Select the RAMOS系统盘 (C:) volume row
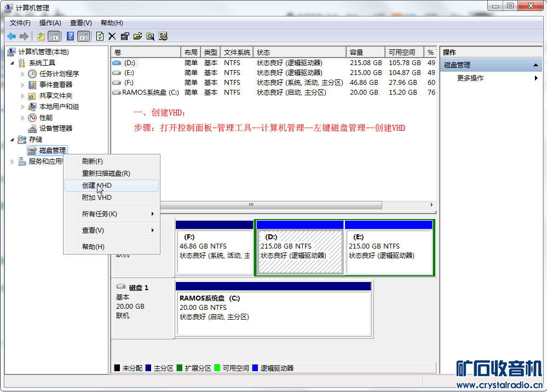Screen dimensions: 547x392 tap(274, 93)
